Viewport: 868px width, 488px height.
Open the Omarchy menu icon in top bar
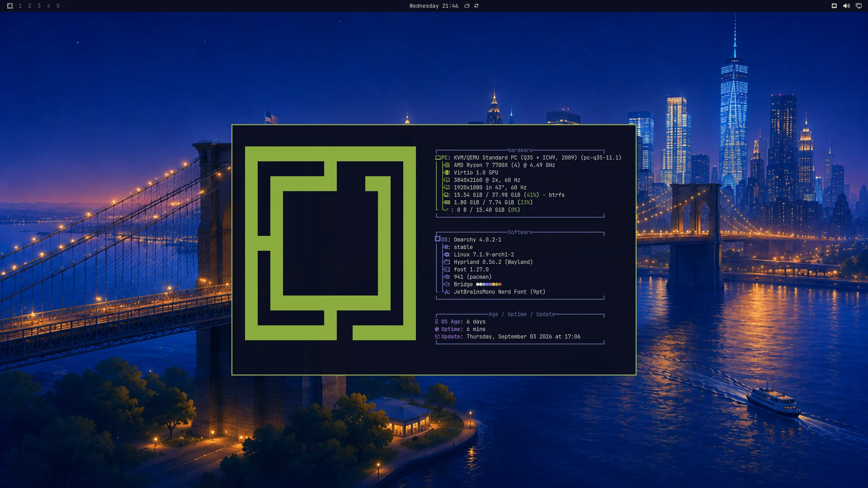click(10, 6)
